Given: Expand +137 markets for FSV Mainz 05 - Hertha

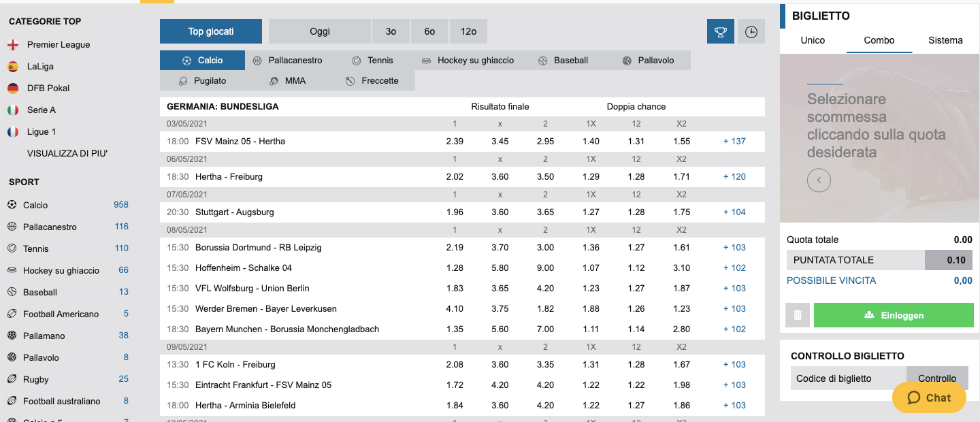Looking at the screenshot, I should 734,142.
